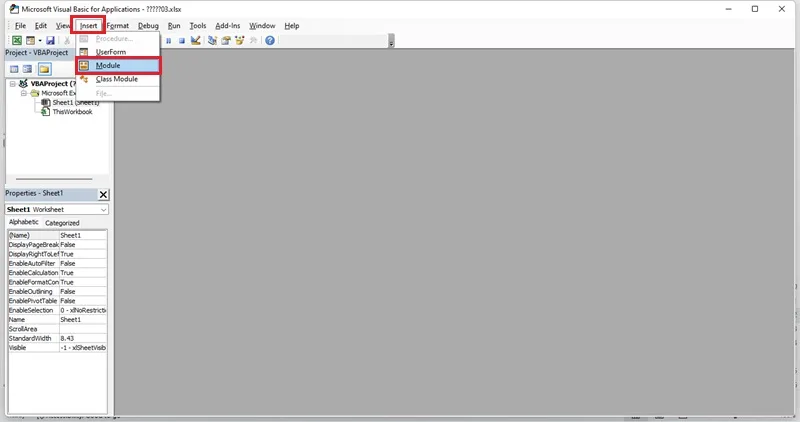Click the Save toolbar icon
This screenshot has height=422, width=800.
[50, 40]
